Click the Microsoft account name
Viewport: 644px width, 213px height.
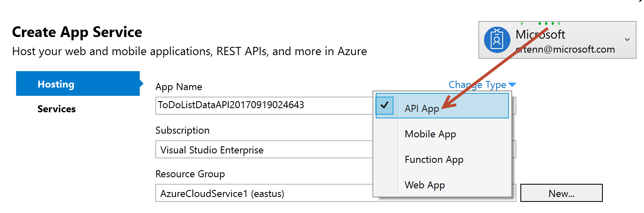(x=540, y=35)
